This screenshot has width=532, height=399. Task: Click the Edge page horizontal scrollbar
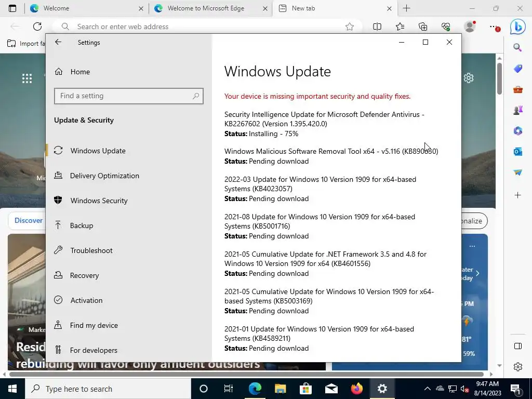[x=246, y=374]
